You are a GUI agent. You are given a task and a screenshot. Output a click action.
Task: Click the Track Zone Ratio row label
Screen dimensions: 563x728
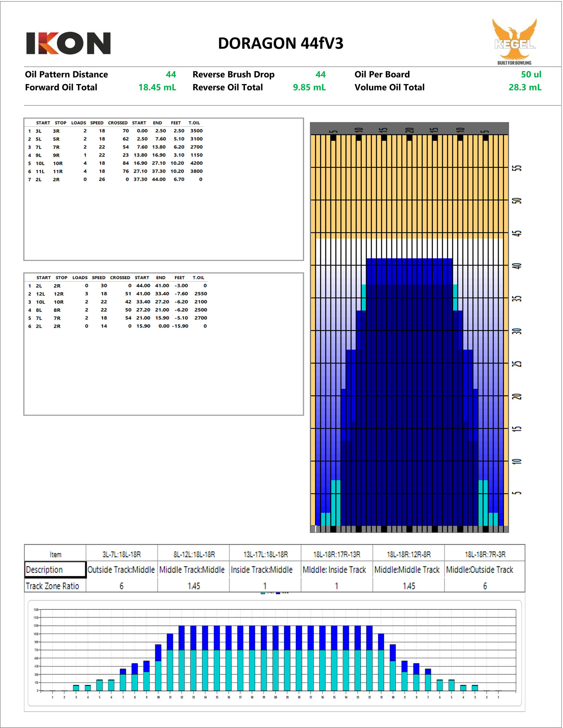[x=53, y=586]
